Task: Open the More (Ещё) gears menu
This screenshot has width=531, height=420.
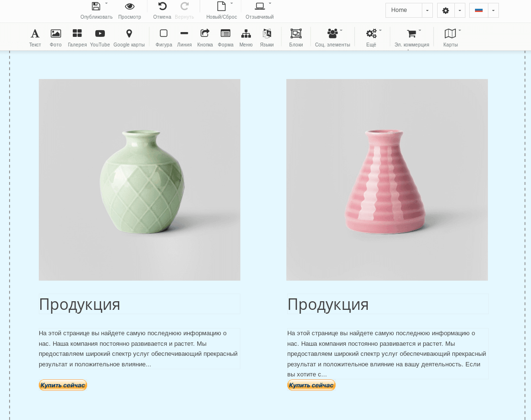Action: click(371, 38)
